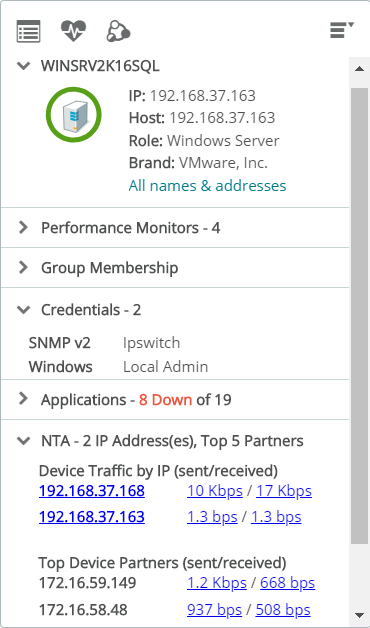Select the SNMP v2 label
The height and width of the screenshot is (628, 370).
(x=60, y=343)
